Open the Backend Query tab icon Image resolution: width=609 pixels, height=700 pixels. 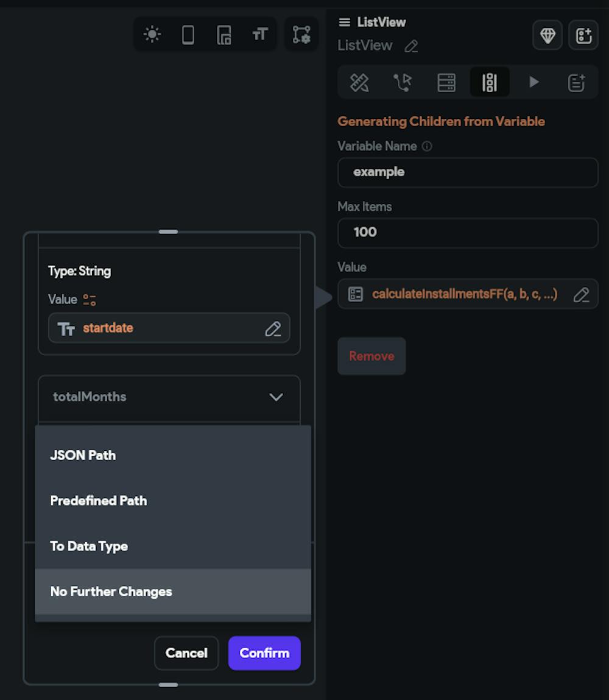[x=446, y=82]
